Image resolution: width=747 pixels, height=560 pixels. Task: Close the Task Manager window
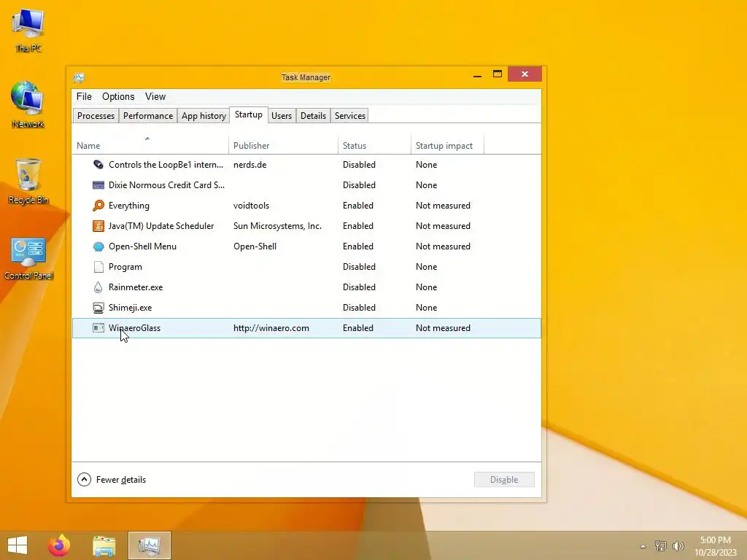525,74
